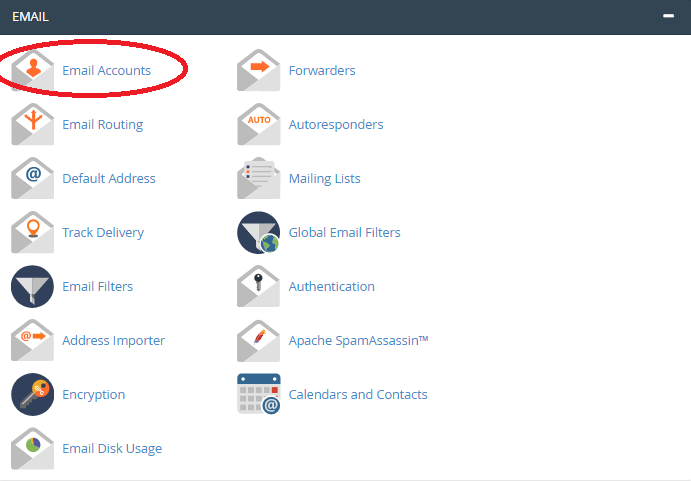
Task: Open the Email Routing link
Action: point(103,125)
